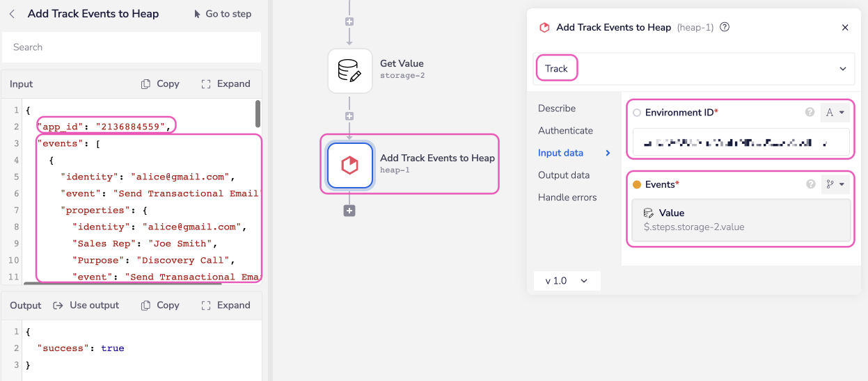Add a step below the Heap node
Screen dimensions: 868x381
click(349, 211)
